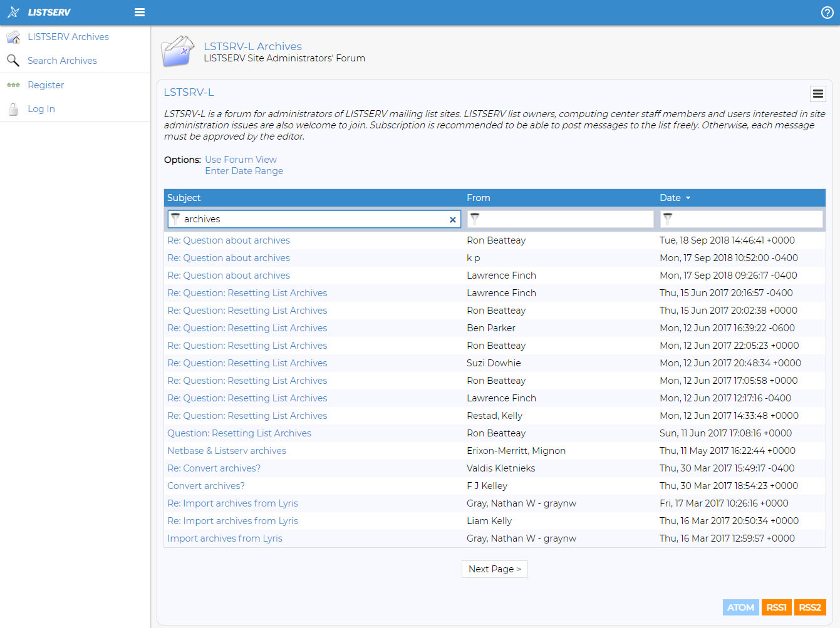Click sender Erixon-Merritt, Mignon

coord(516,451)
